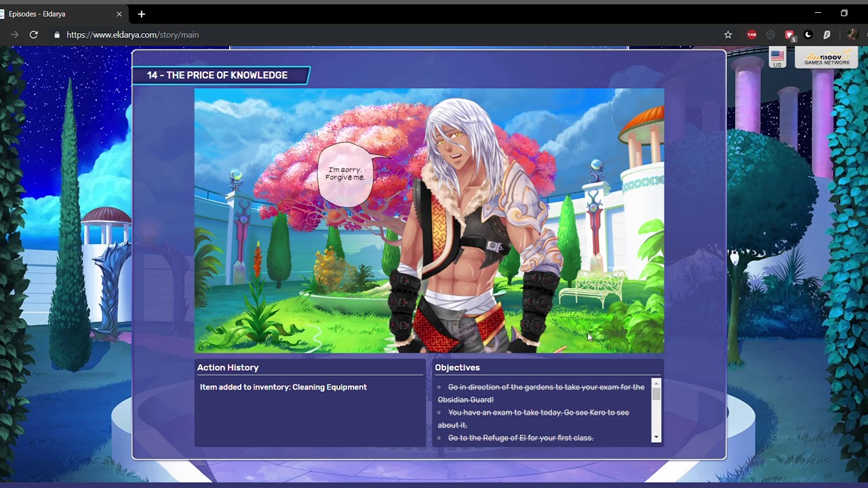Reload the Eldarya page

(33, 35)
